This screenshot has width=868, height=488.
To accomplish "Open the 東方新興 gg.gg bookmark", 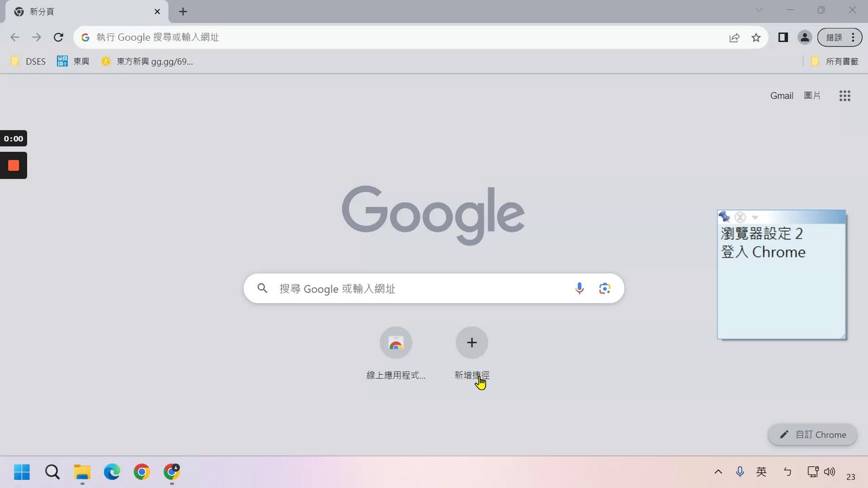I will pos(146,61).
